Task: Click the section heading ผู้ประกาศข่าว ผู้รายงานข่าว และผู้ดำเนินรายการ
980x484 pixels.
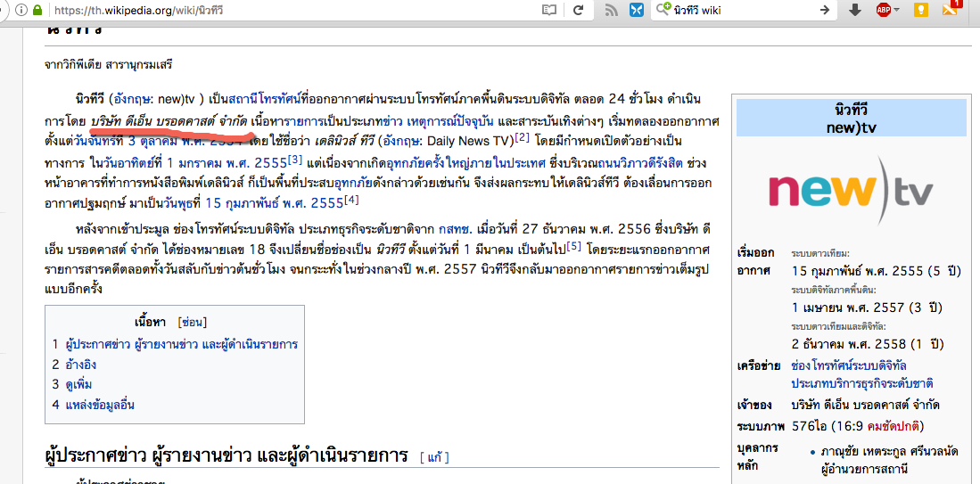Action: (226, 455)
